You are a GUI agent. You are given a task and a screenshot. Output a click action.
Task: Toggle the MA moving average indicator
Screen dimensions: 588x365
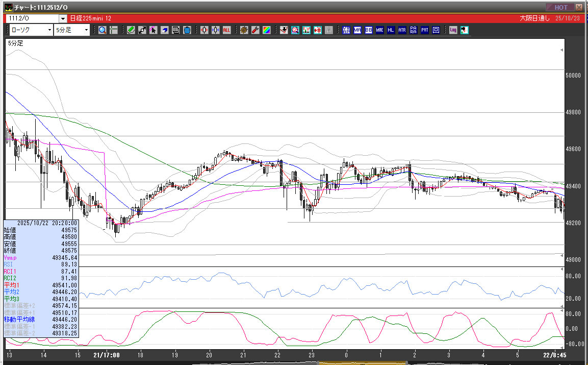tap(357, 30)
